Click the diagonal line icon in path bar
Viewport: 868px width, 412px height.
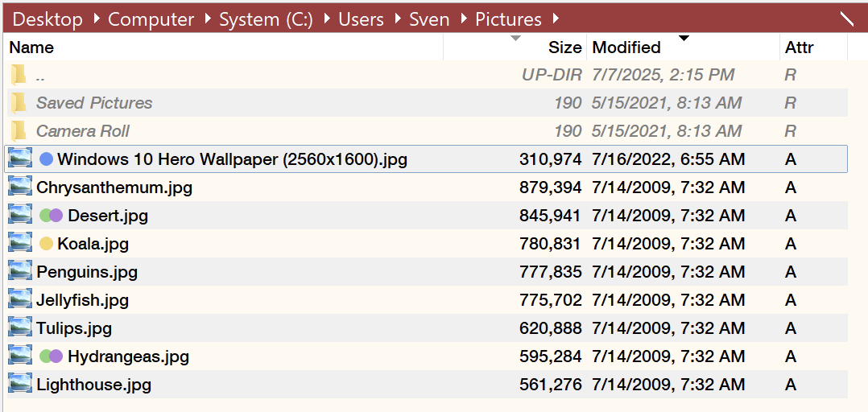pyautogui.click(x=847, y=19)
